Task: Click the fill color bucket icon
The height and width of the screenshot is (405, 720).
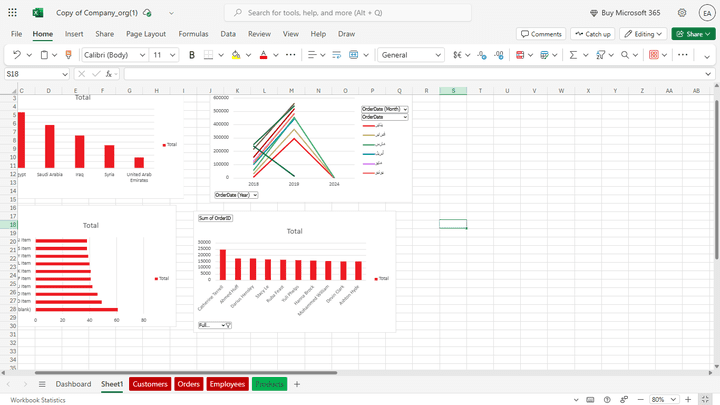Action: [x=234, y=55]
